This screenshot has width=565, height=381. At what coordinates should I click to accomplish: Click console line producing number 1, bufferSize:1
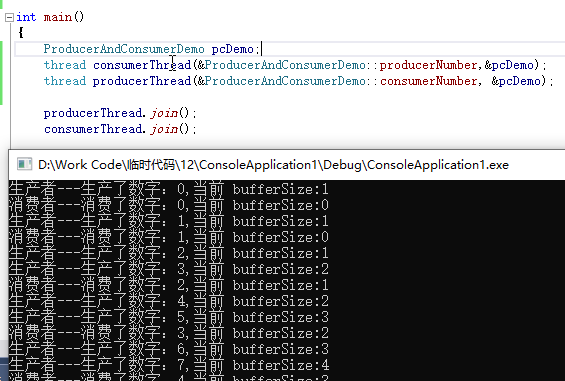pos(169,221)
